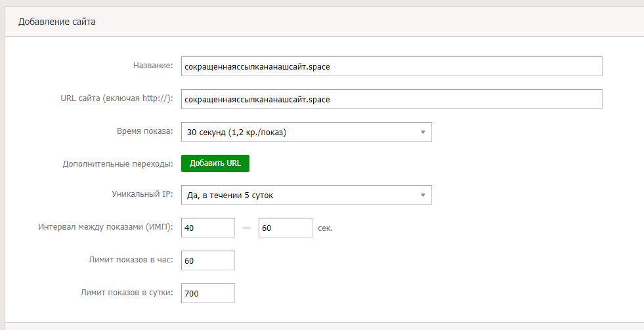644x330 pixels.
Task: Click the arrow on the 30 секунд combo box
Action: point(423,132)
